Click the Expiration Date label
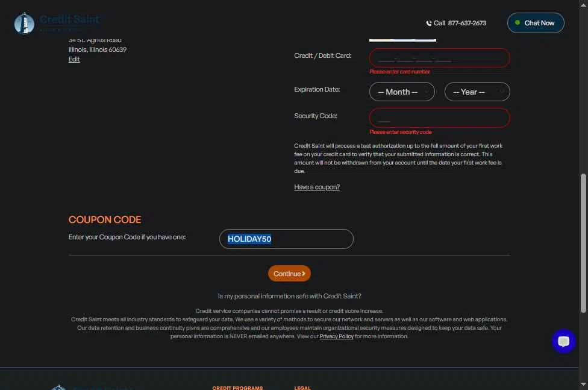Viewport: 588px width, 390px height. pyautogui.click(x=317, y=89)
